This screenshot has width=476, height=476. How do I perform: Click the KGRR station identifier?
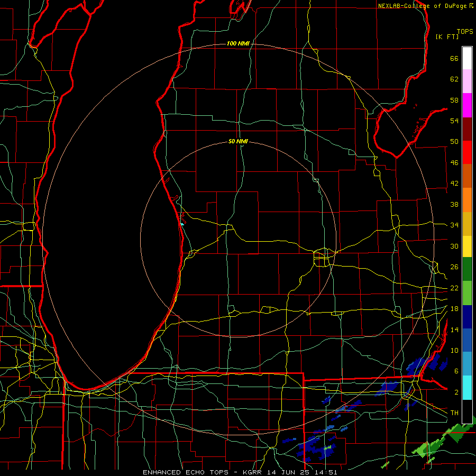253,472
